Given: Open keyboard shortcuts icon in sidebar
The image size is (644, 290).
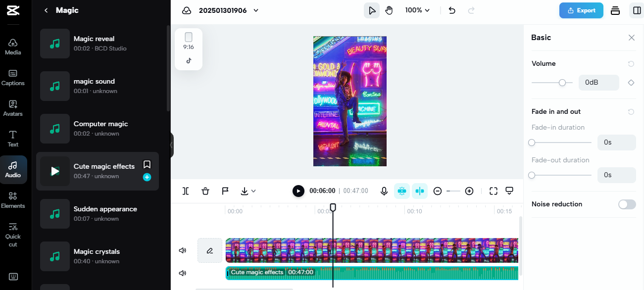Looking at the screenshot, I should point(13,277).
